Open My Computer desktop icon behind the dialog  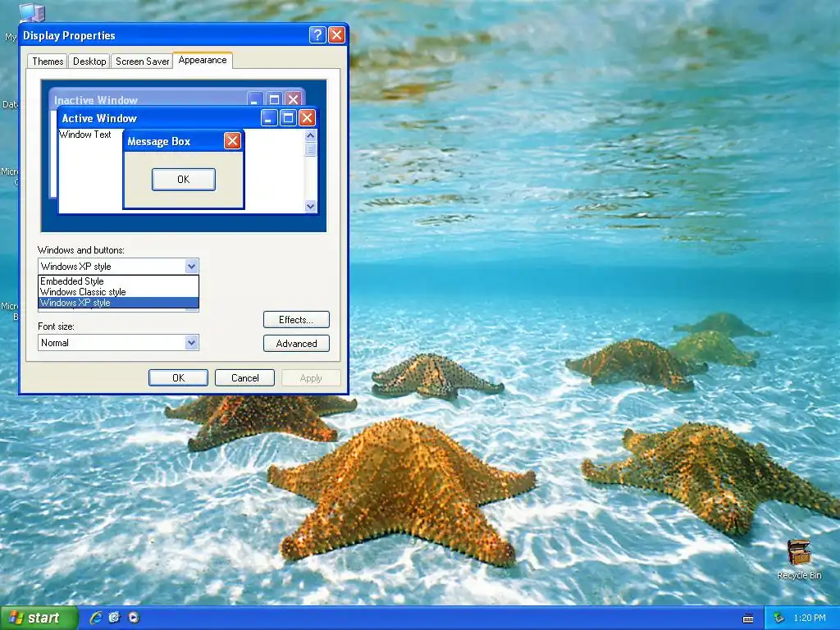(32, 13)
